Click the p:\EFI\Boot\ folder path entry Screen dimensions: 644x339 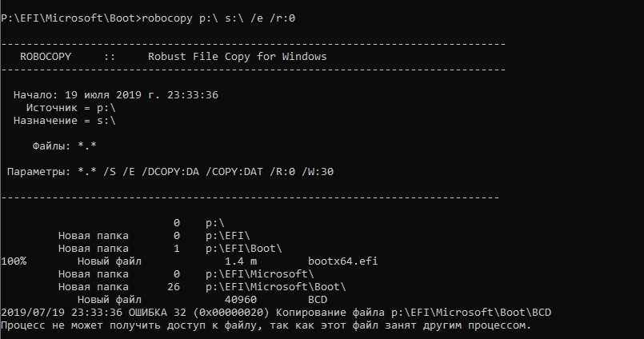pos(244,249)
